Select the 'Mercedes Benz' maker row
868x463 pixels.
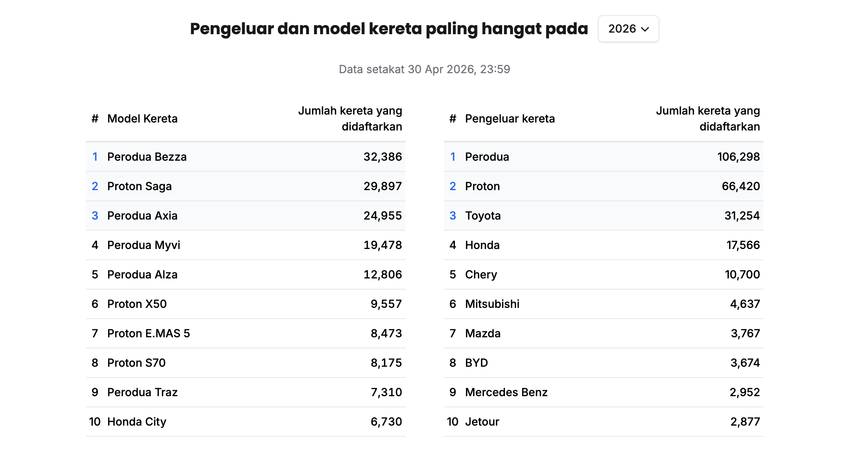pos(604,392)
